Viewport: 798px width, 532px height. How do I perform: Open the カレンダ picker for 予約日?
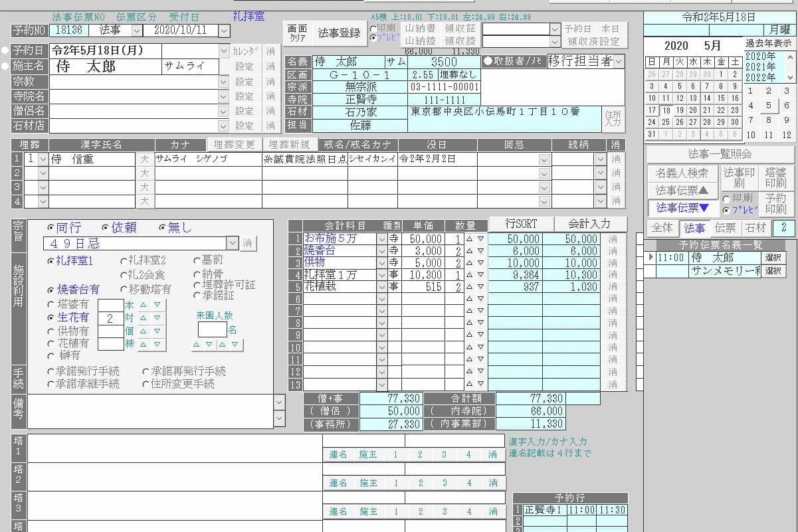click(246, 50)
